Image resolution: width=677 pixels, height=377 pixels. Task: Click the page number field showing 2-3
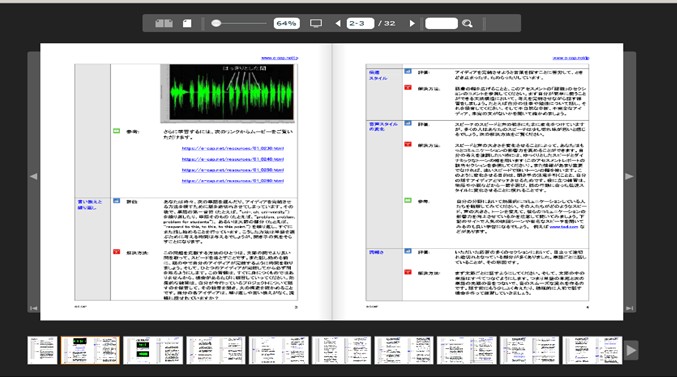click(x=360, y=23)
